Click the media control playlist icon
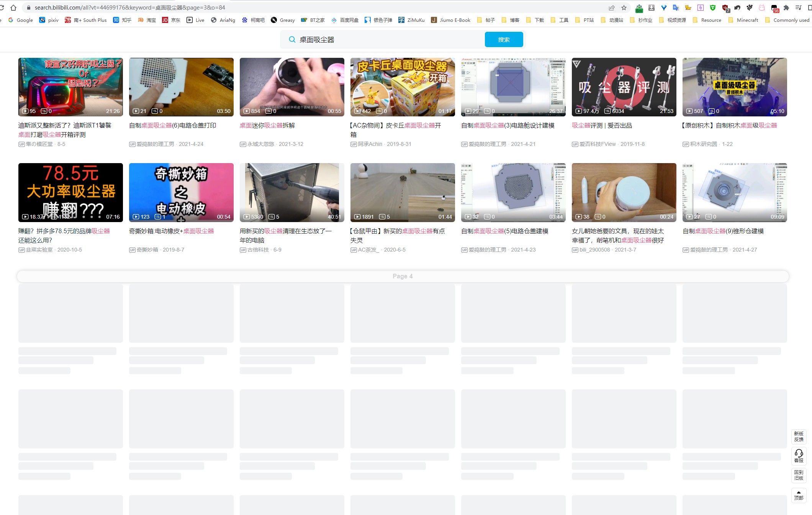 coord(799,8)
